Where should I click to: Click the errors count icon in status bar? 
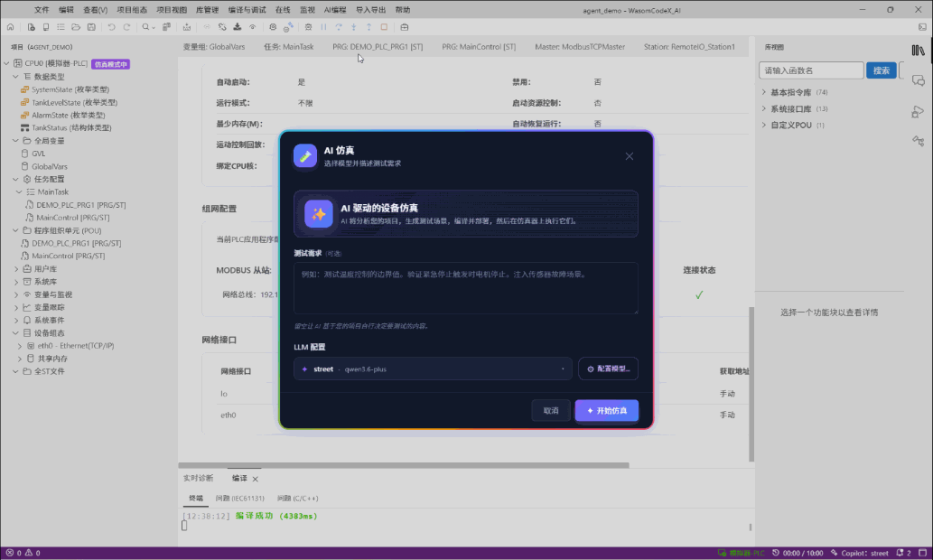point(10,553)
